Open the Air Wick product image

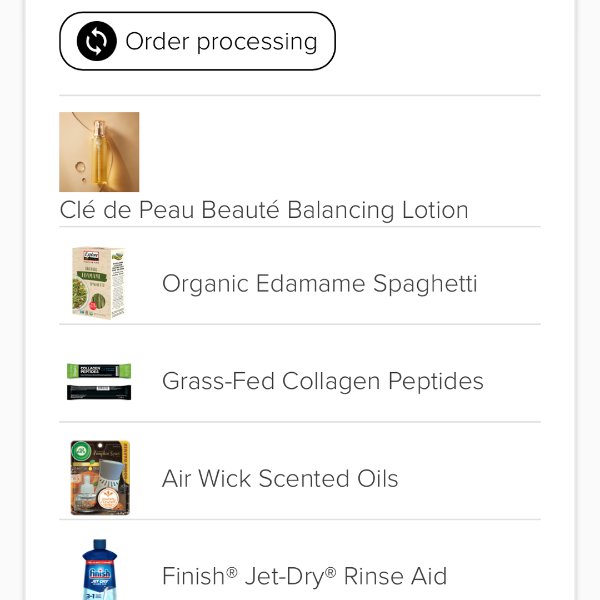click(x=100, y=478)
